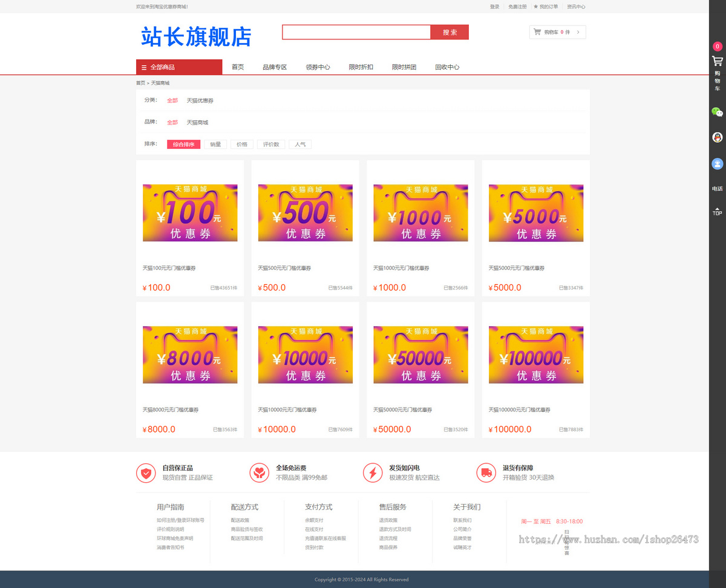Open the ¥50000 coupon thumbnail
The image size is (726, 588).
click(421, 354)
